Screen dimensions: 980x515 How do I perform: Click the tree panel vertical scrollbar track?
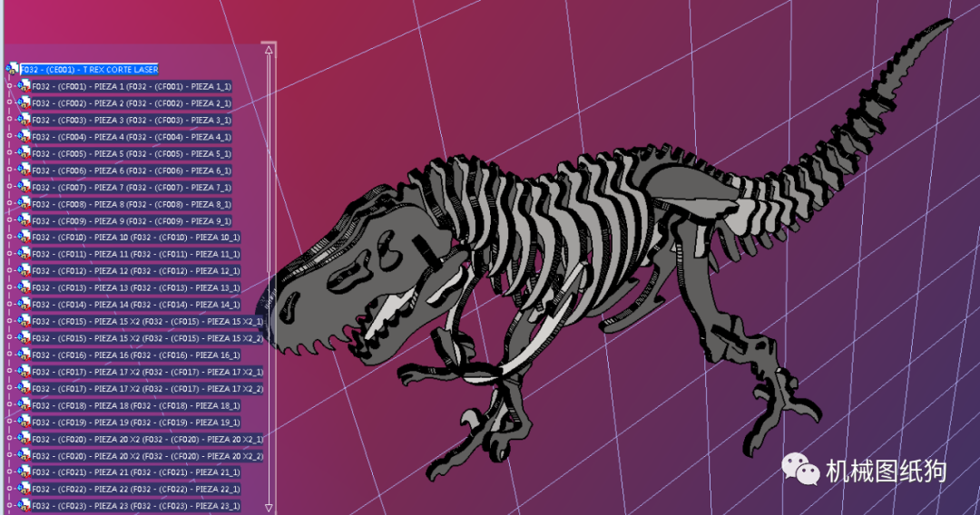269,279
